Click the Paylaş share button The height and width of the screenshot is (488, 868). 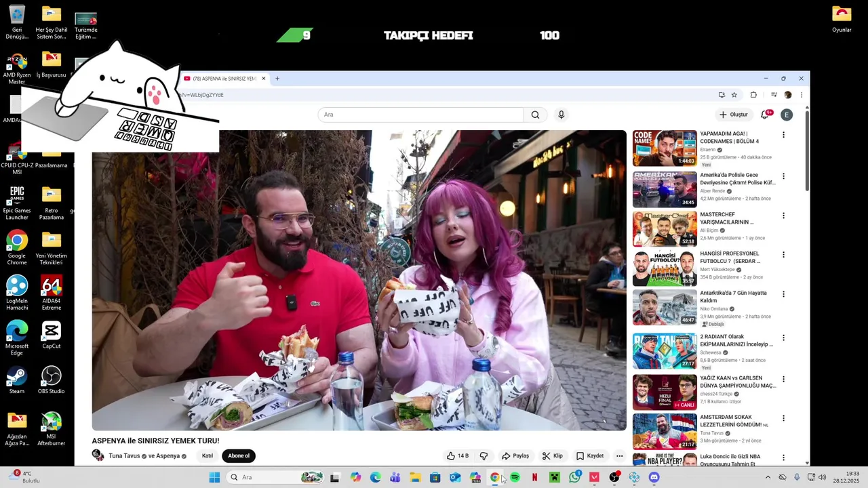(515, 456)
